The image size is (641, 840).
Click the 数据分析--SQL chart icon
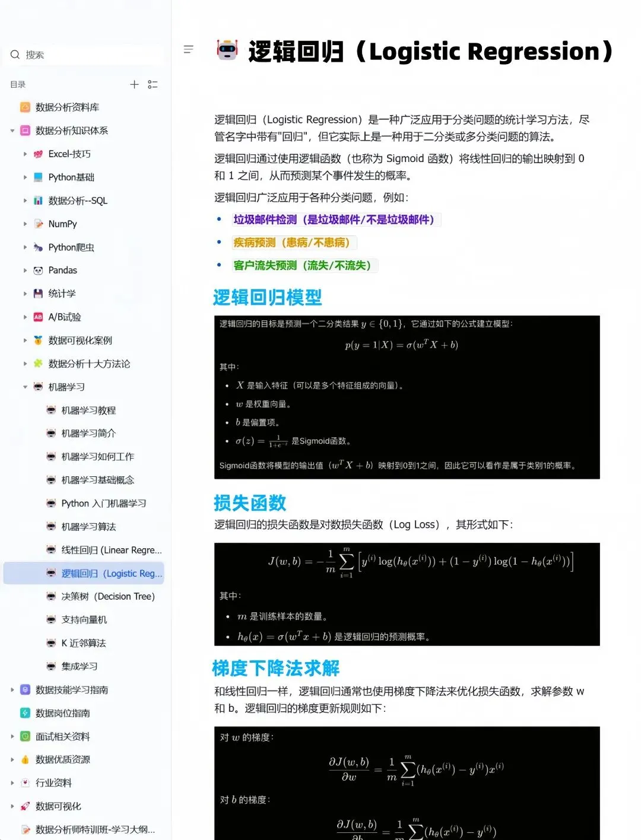(38, 201)
